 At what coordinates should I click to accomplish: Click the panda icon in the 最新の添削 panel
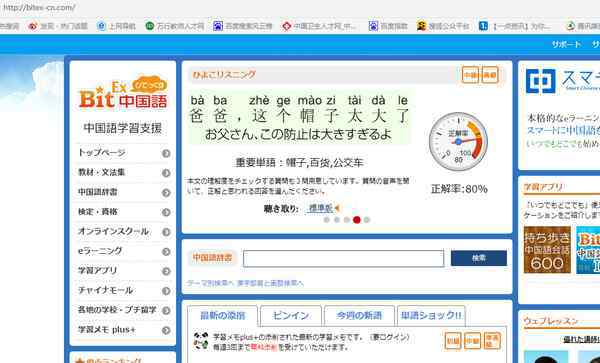coord(201,340)
